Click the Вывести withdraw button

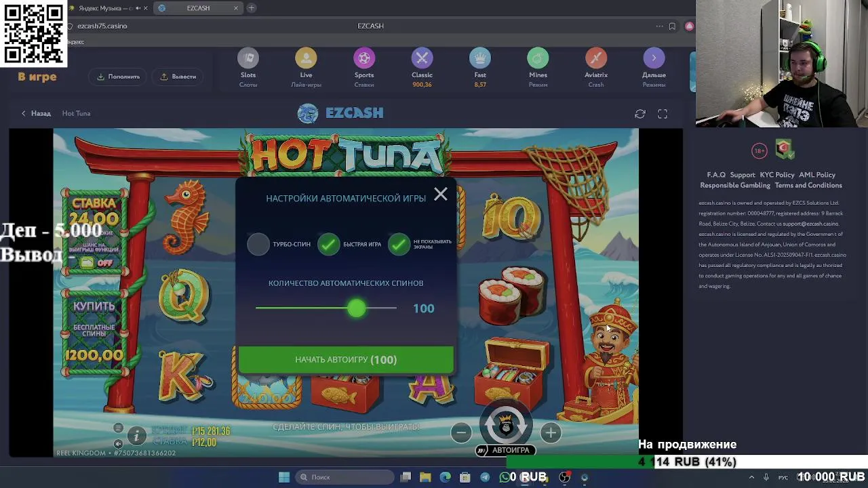[178, 77]
